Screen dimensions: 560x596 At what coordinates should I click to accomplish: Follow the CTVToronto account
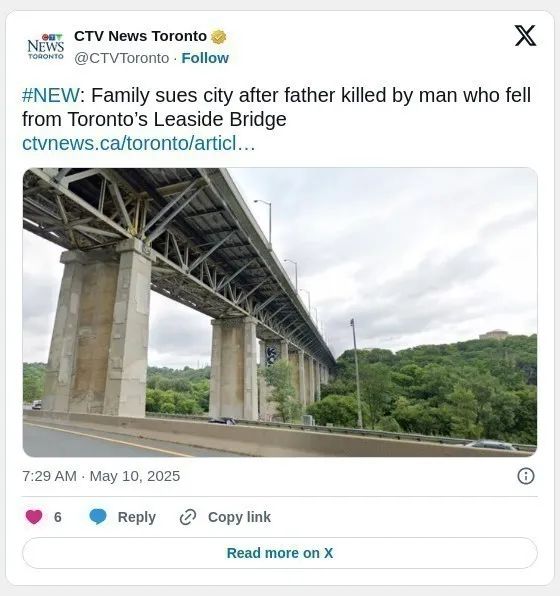click(205, 58)
